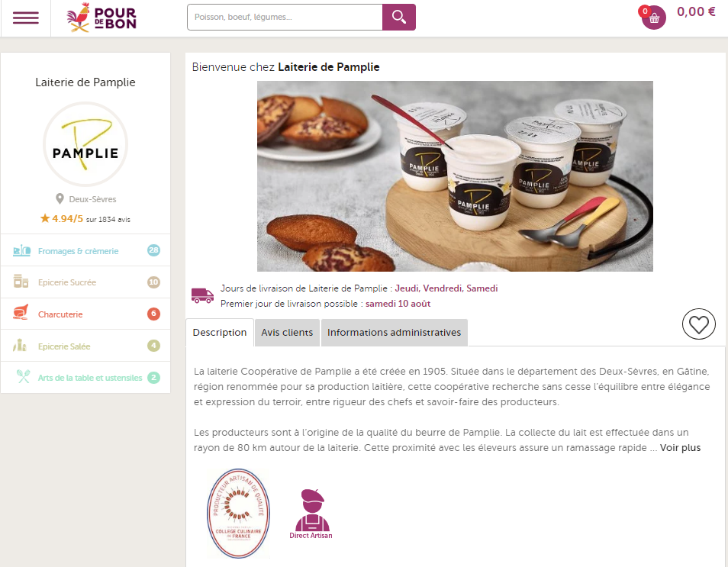The image size is (728, 567).
Task: Click the Direct Artisan badge icon
Action: coord(311,514)
